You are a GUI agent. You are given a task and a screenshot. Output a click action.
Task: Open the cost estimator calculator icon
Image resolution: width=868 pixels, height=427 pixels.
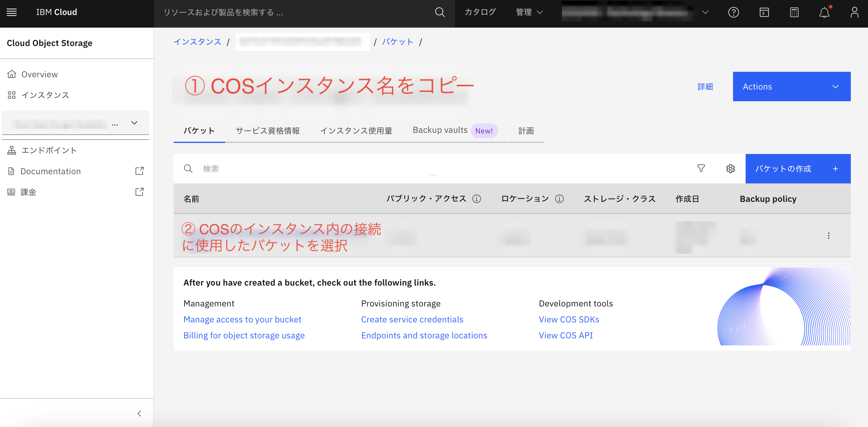[x=794, y=13]
